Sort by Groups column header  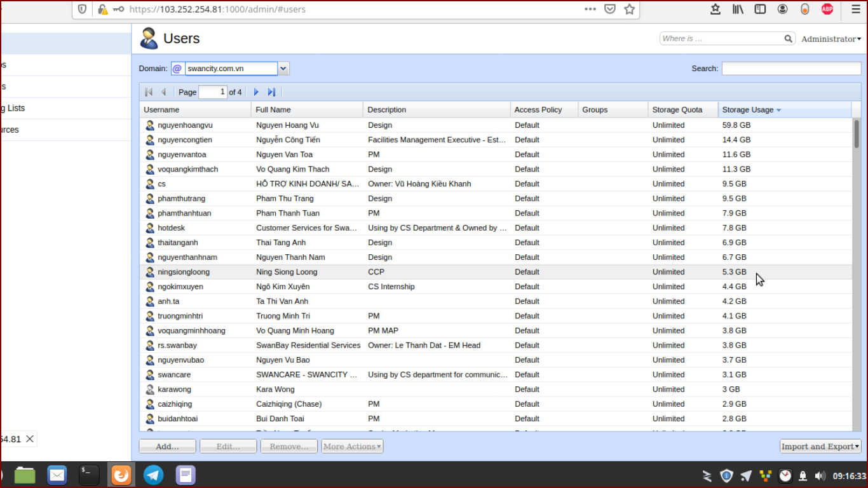613,110
